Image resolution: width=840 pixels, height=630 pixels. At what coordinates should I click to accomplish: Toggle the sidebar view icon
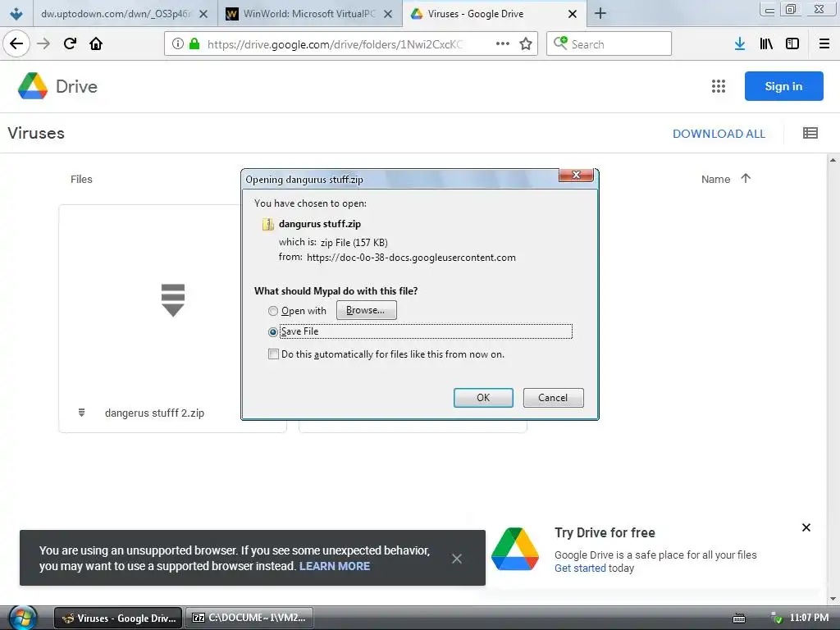click(792, 44)
